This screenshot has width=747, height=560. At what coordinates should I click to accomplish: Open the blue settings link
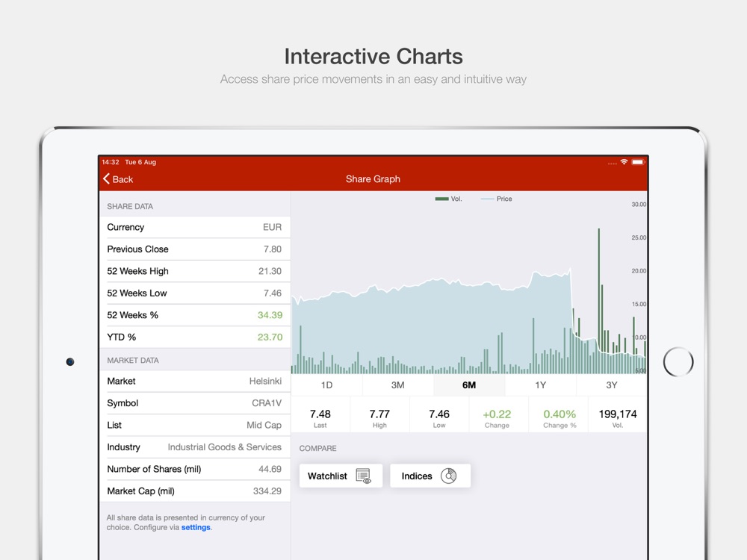[195, 527]
